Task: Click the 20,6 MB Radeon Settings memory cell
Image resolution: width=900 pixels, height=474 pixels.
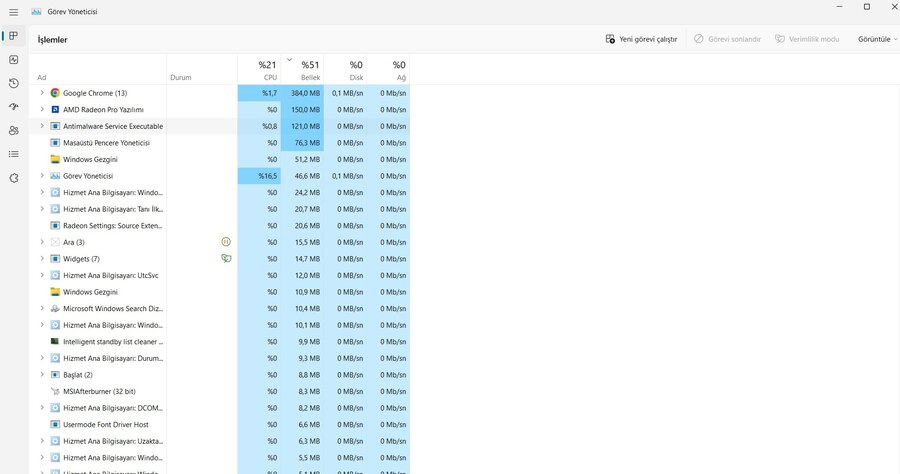Action: 302,226
